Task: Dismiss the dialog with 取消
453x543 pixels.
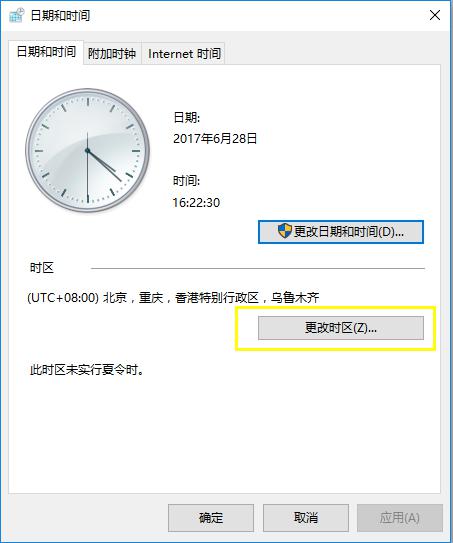Action: 306,518
